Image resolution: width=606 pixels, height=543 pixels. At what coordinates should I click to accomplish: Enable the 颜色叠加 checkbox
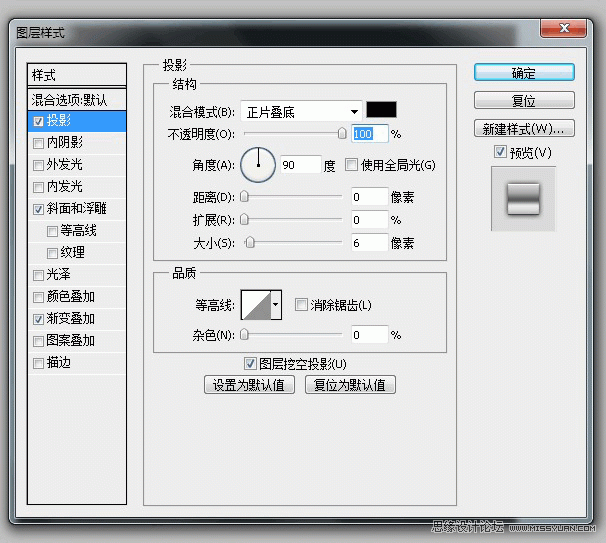tap(38, 297)
